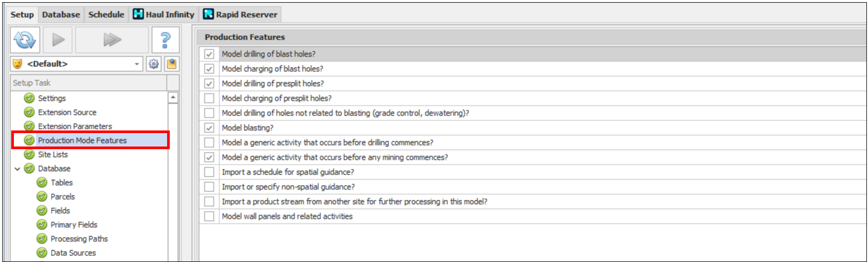Click the gear icon beside the Default dropdown

(x=154, y=64)
